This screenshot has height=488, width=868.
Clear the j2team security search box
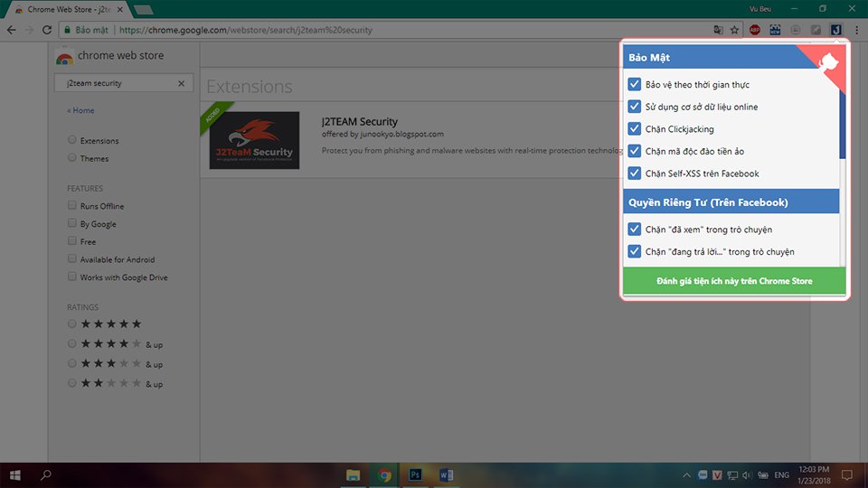tap(181, 83)
